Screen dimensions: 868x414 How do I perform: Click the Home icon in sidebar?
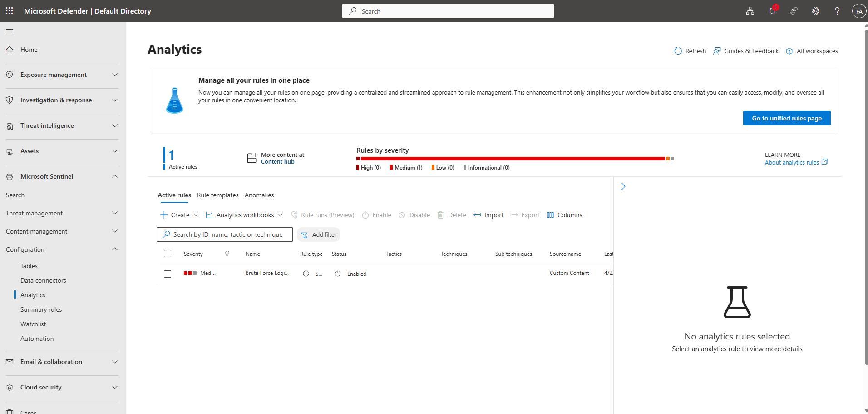[x=10, y=49]
